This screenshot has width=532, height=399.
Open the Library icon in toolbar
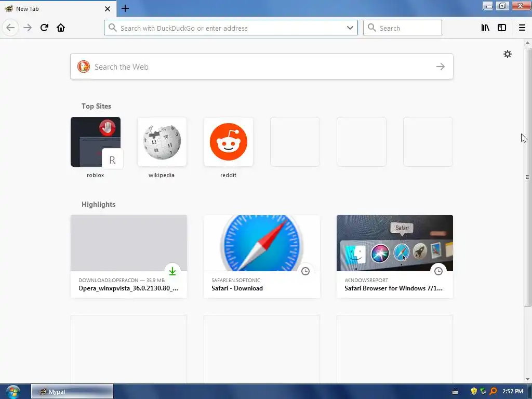[x=485, y=28]
